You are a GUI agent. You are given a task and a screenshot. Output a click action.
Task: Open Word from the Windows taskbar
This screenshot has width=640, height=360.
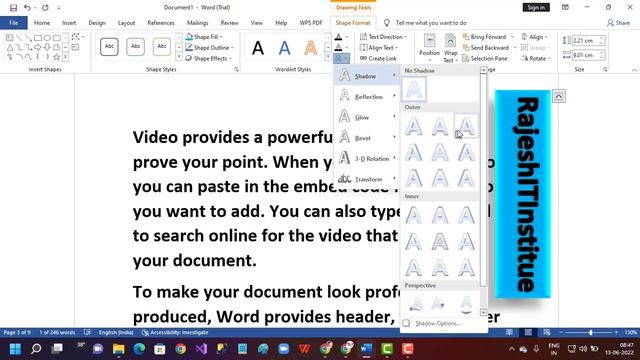tap(366, 349)
